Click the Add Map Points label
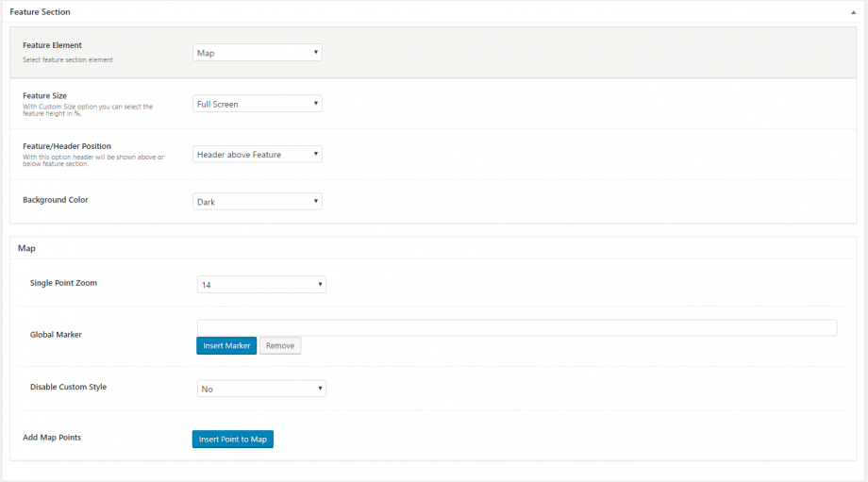The width and height of the screenshot is (868, 482). click(52, 438)
